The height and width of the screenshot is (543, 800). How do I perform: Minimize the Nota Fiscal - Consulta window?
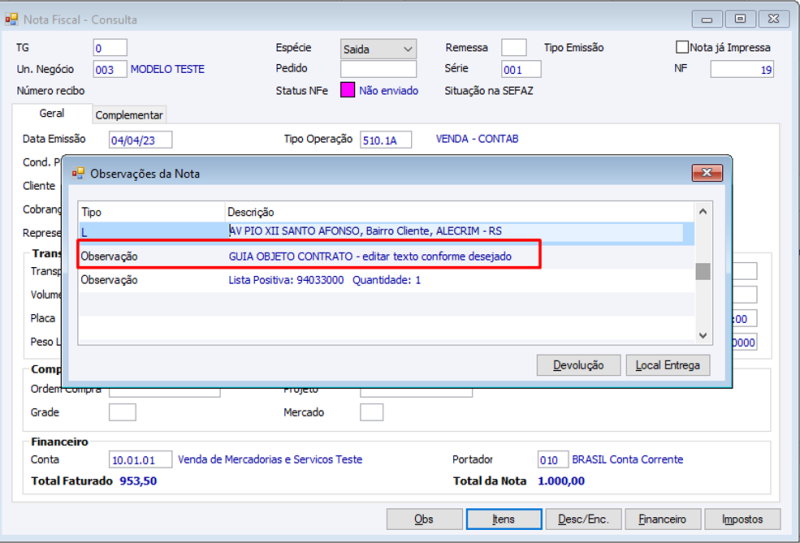coord(707,19)
